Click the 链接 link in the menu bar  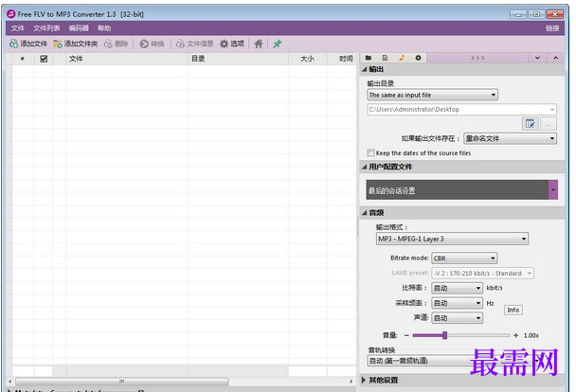click(x=552, y=28)
